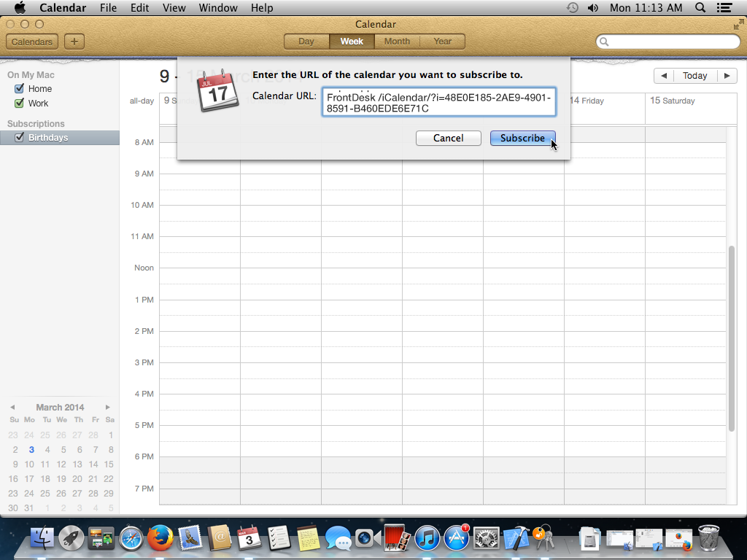Click the menu bar clock Mon 11:13 AM
747x560 pixels.
[x=646, y=7]
